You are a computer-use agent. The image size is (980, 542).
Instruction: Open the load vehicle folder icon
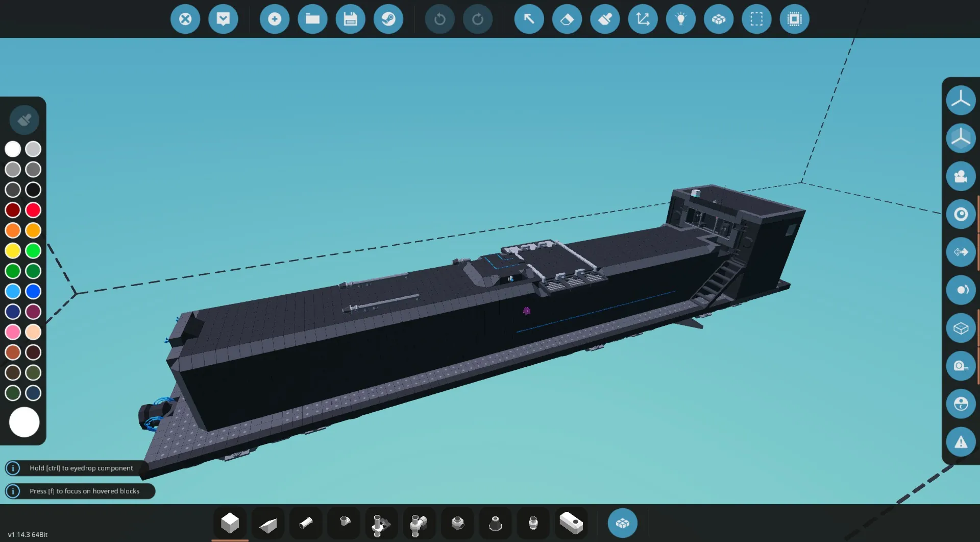[x=312, y=19]
